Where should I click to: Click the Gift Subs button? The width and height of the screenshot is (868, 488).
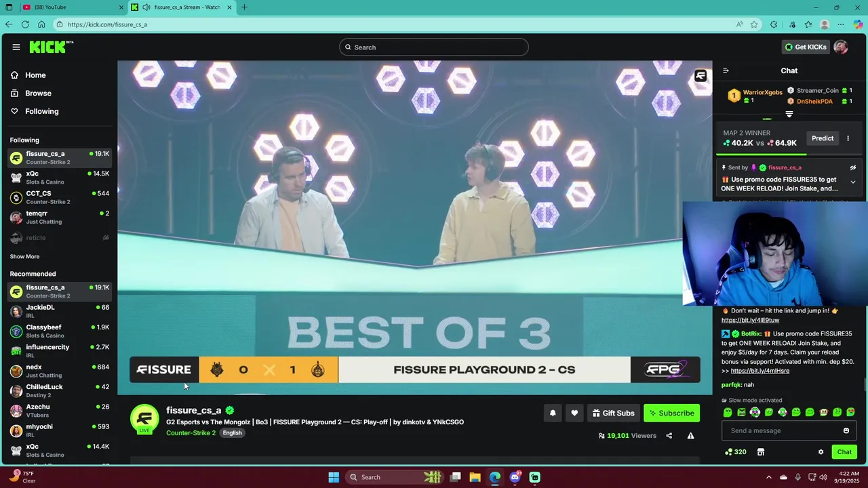(613, 413)
